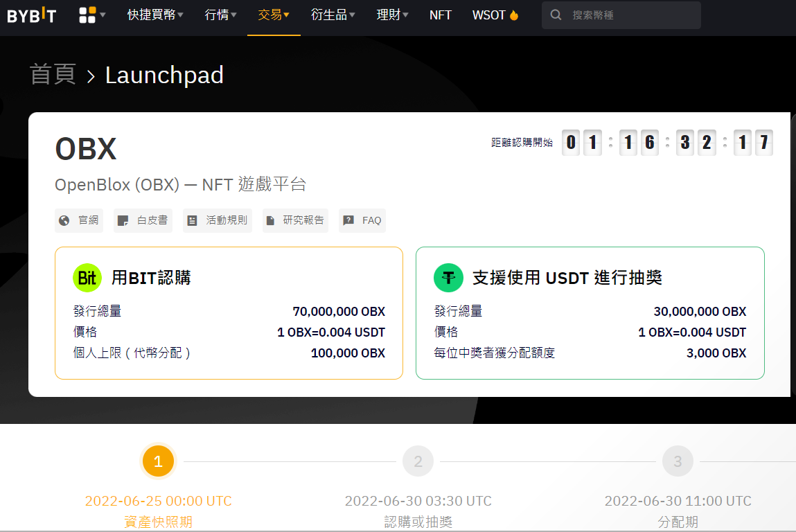Select the 用BIT認購 card

pos(229,313)
